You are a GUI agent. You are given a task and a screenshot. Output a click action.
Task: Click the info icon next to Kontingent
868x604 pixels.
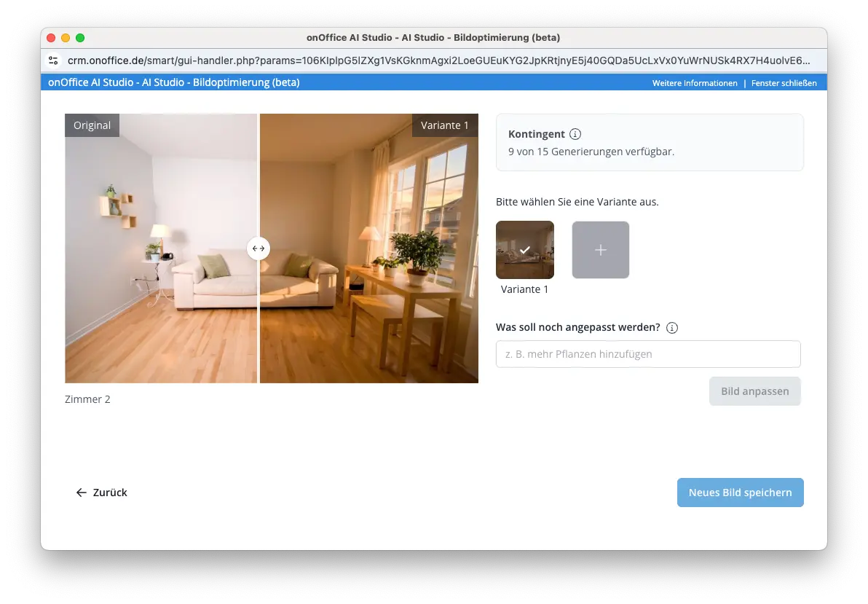point(575,134)
